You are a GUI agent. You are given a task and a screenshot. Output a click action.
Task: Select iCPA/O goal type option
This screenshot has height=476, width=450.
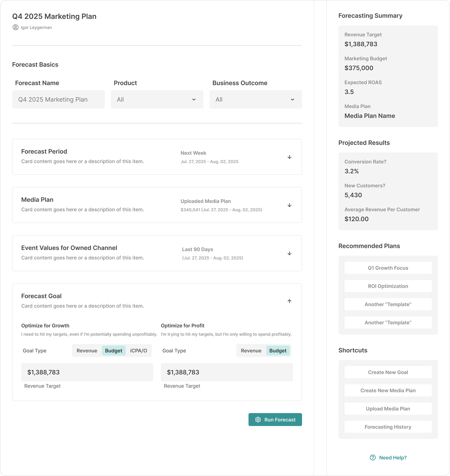[x=138, y=350]
